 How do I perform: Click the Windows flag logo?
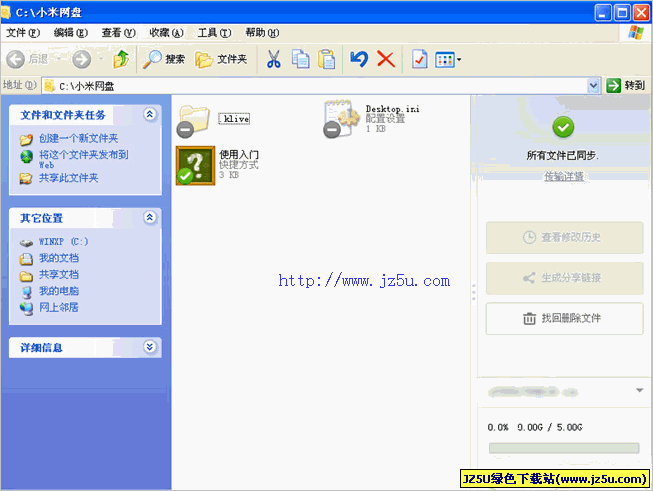click(x=636, y=32)
